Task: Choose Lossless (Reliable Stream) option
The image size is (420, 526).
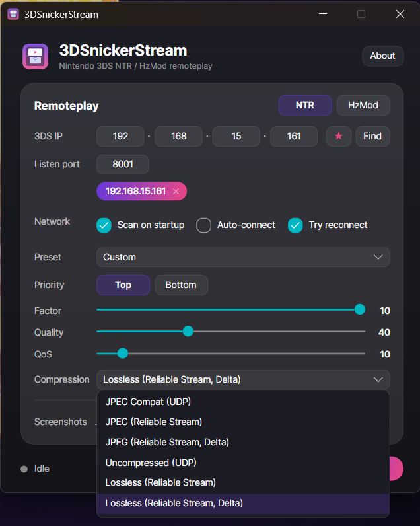Action: pos(243,483)
